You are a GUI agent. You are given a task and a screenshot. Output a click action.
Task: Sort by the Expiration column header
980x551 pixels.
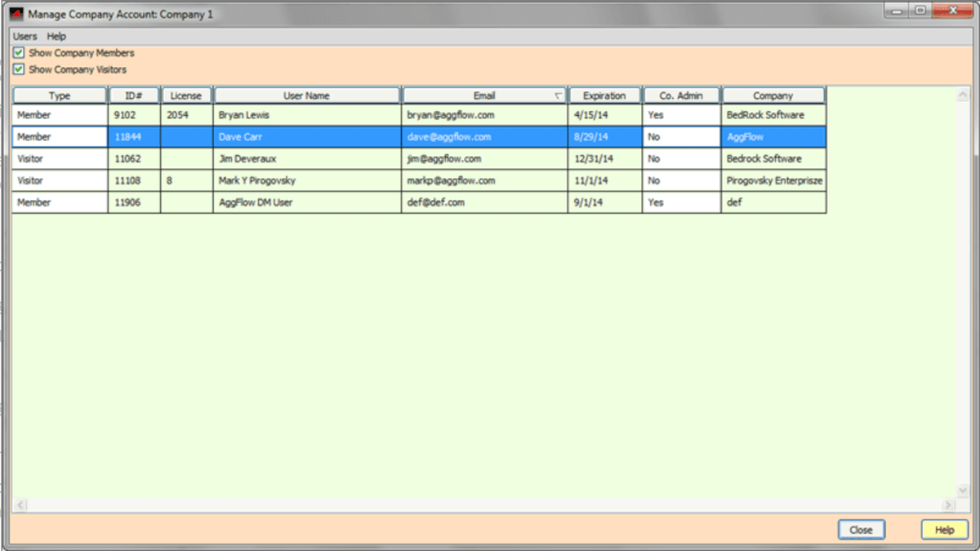tap(604, 96)
